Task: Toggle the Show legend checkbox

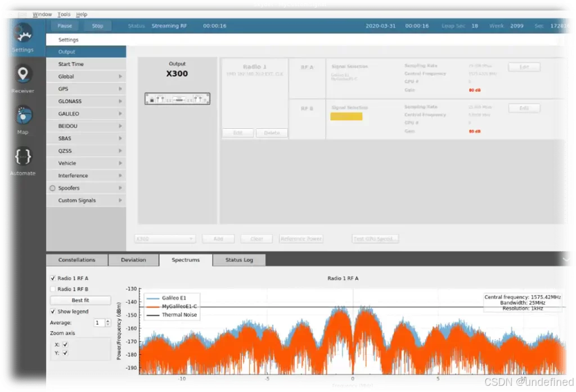Action: 53,312
